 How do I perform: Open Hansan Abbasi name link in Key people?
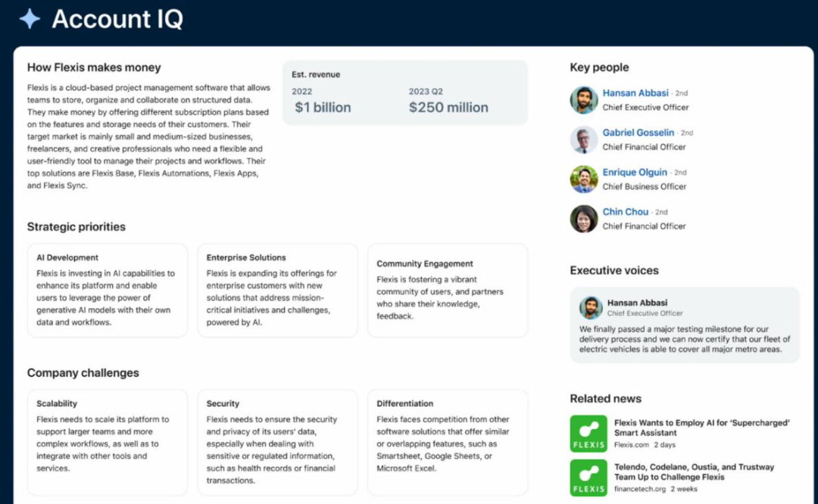pyautogui.click(x=635, y=93)
